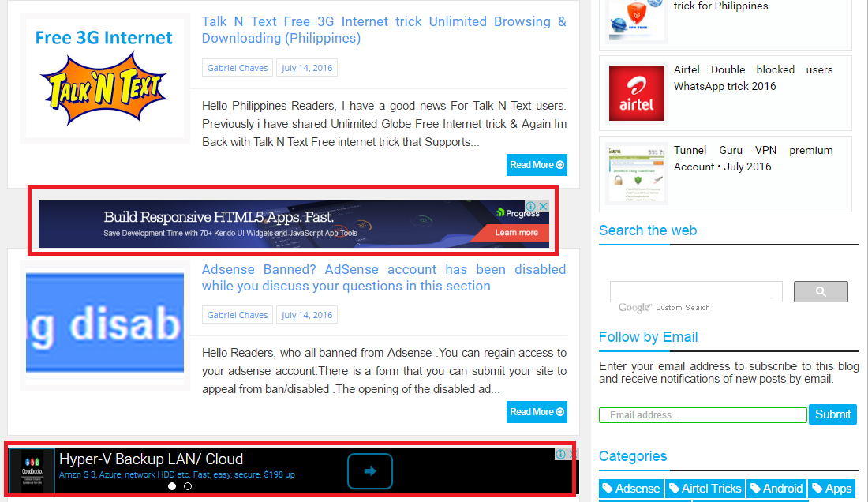
Task: Open author Gabriel Chaves on Adsense post
Action: 237,315
